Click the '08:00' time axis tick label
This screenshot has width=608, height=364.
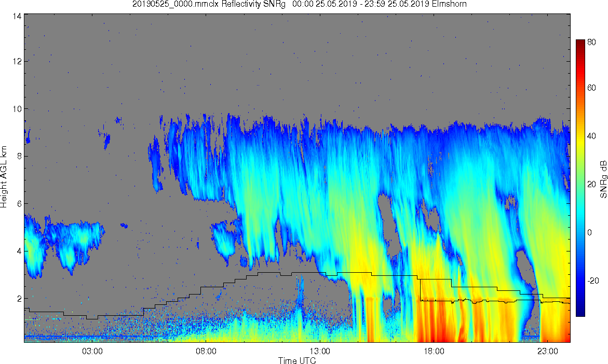[206, 352]
